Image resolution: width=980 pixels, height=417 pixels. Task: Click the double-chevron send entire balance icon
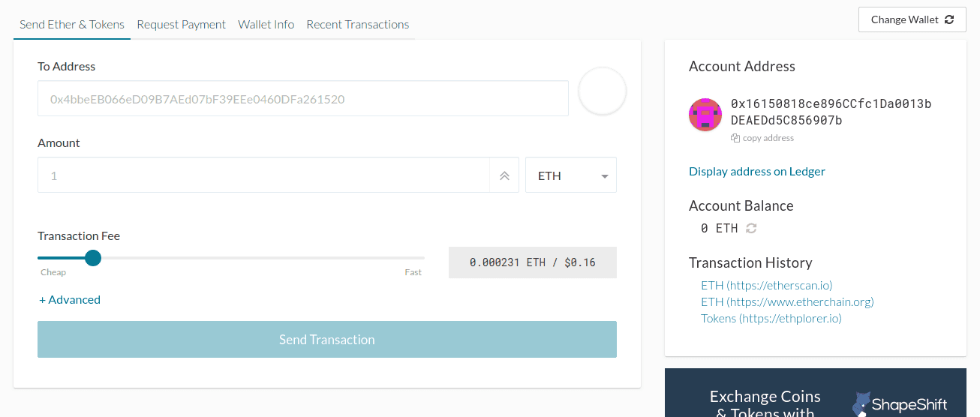(x=504, y=175)
